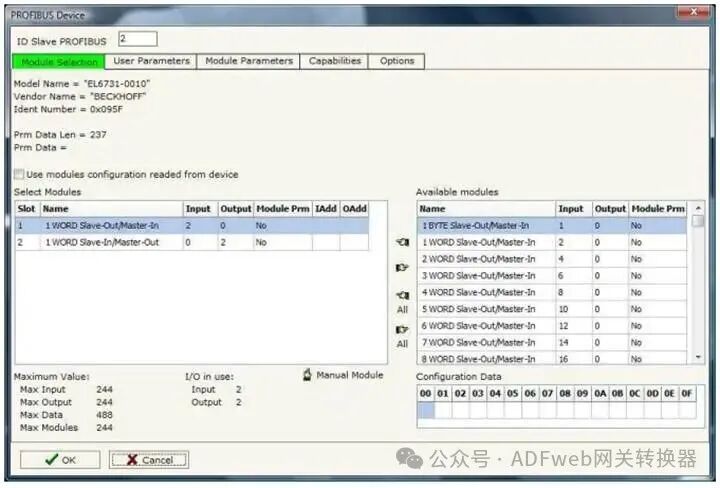Click the OAdd column header
Screen dimensions: 720x488
[x=354, y=208]
